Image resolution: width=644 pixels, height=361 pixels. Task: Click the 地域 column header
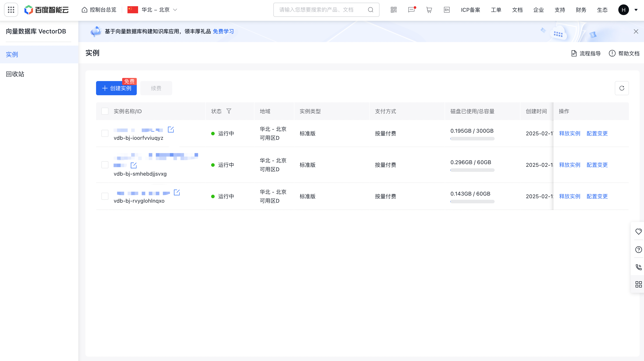[265, 111]
